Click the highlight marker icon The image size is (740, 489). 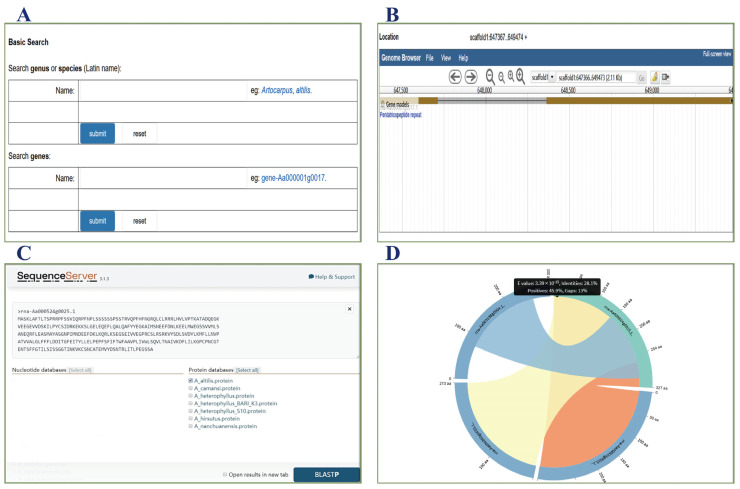[655, 77]
